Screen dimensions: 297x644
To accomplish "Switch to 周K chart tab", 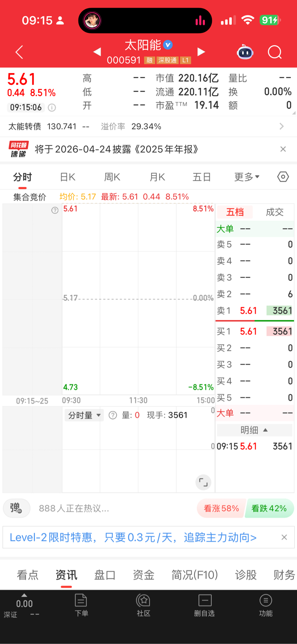I will click(112, 177).
